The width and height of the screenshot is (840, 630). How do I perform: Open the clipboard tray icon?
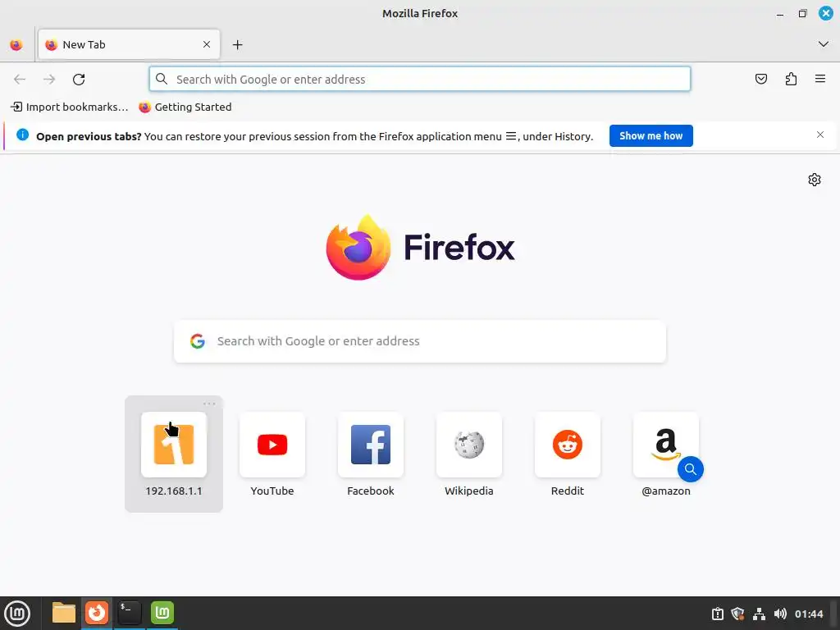(717, 614)
